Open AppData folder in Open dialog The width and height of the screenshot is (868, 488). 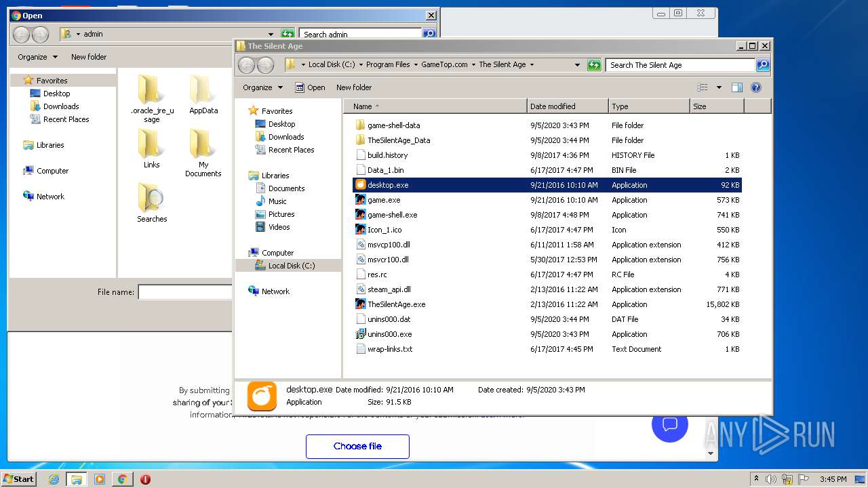203,95
